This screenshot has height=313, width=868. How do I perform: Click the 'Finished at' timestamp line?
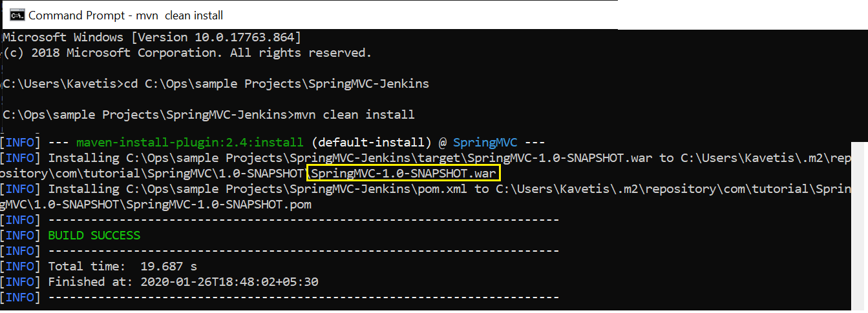coord(184,281)
